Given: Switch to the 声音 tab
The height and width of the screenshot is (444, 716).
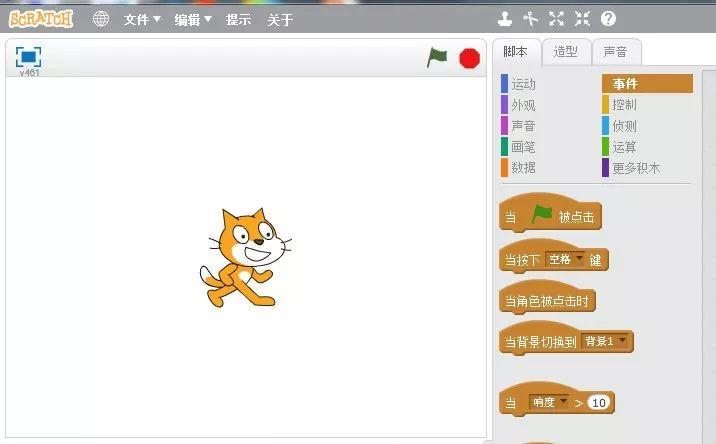Looking at the screenshot, I should 616,52.
